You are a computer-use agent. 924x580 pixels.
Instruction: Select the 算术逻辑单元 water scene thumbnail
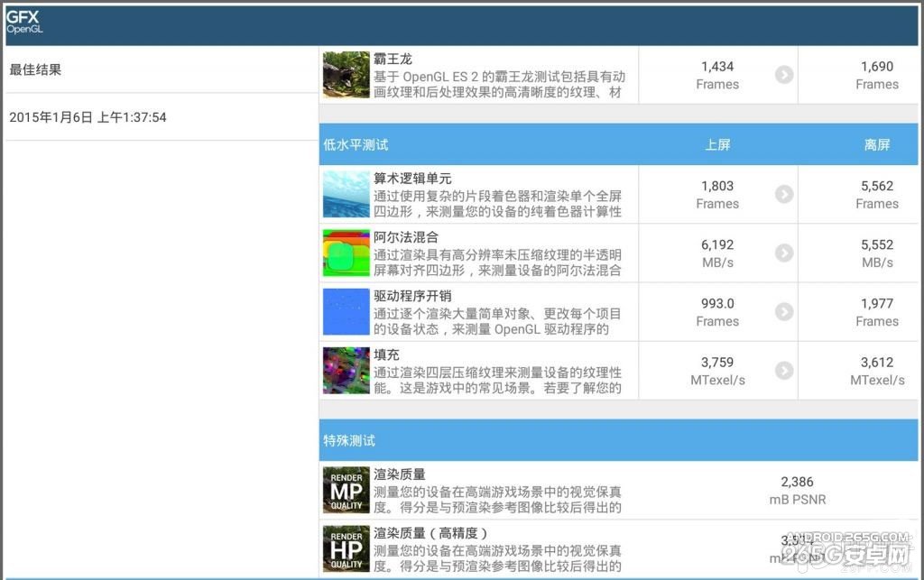tap(344, 195)
